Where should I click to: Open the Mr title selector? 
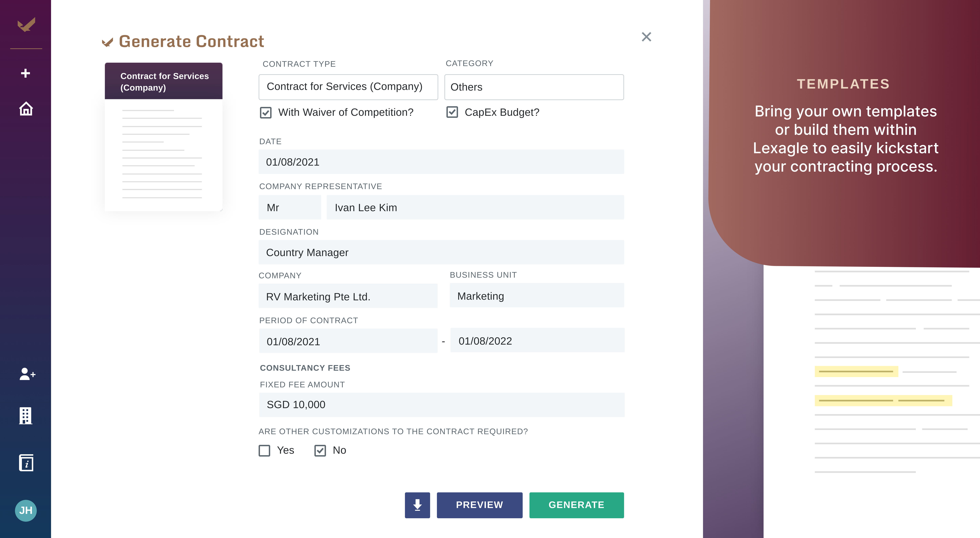(290, 207)
